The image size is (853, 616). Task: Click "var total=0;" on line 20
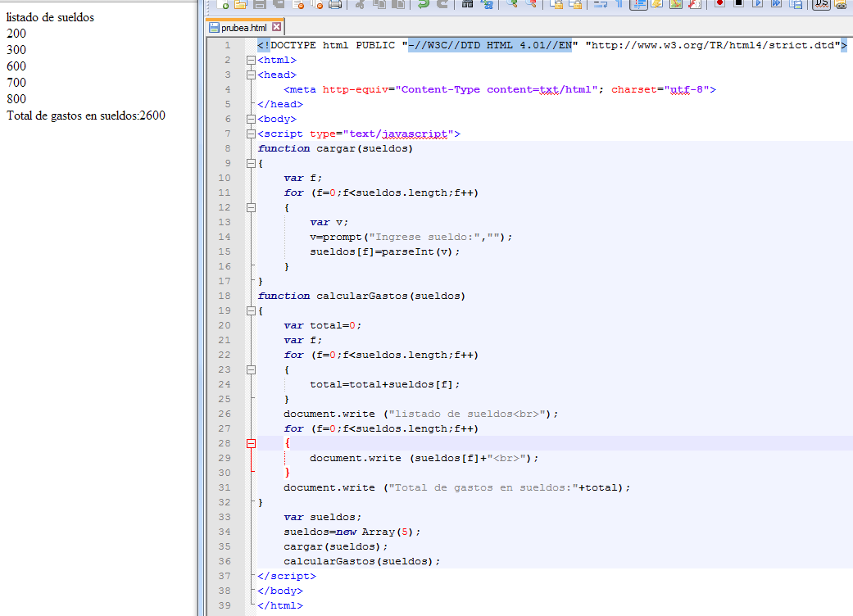322,326
